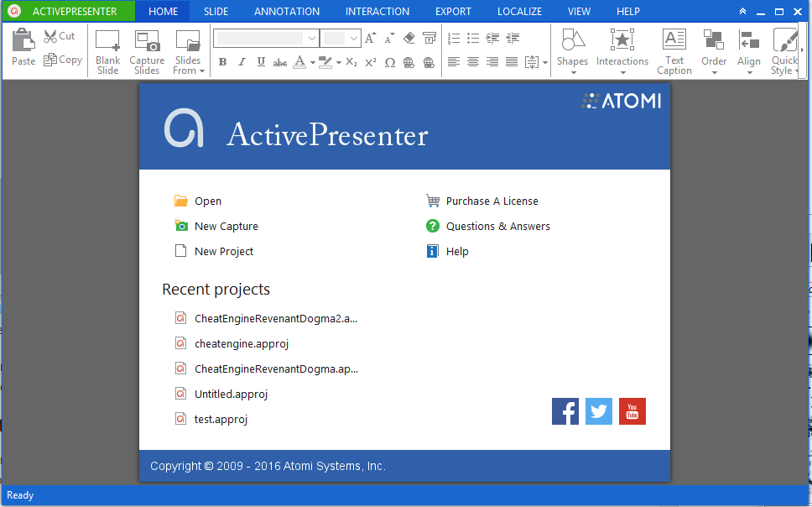Image resolution: width=812 pixels, height=507 pixels.
Task: Open recent project cheatengine.approj
Action: click(x=232, y=343)
